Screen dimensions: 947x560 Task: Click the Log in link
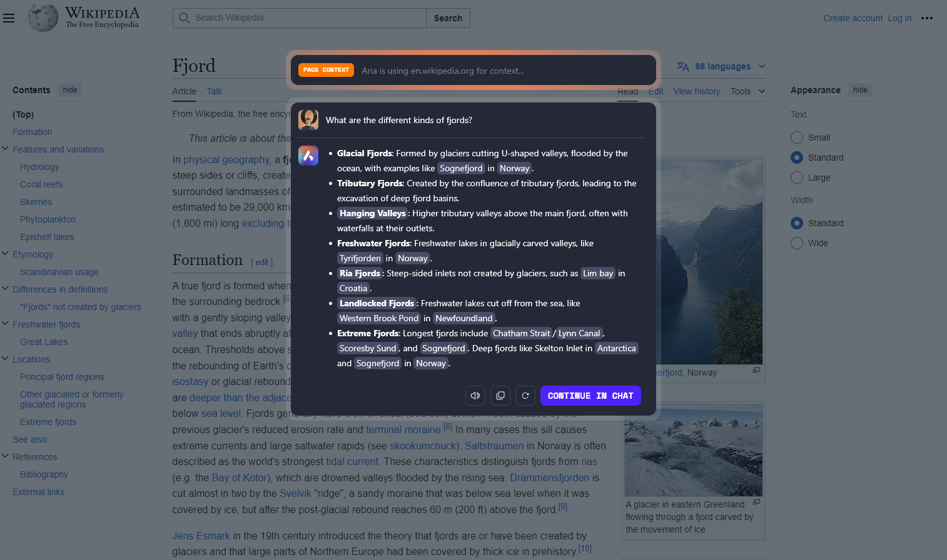coord(899,18)
